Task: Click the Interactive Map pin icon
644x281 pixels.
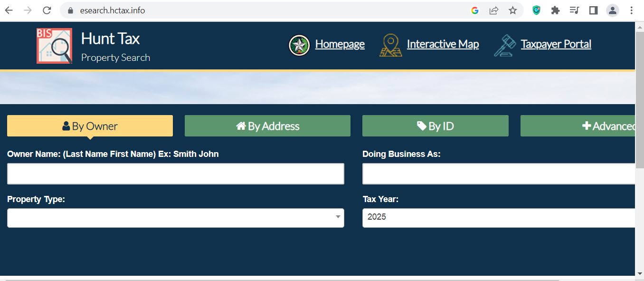Action: (x=390, y=45)
